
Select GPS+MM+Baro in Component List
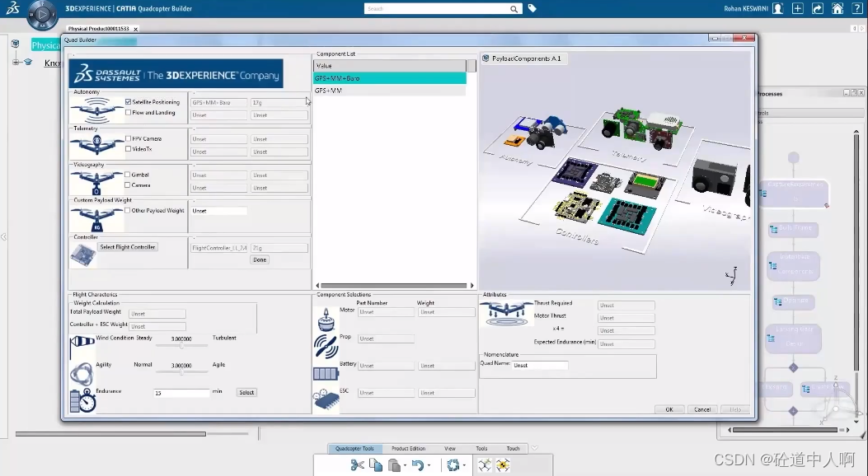point(390,78)
